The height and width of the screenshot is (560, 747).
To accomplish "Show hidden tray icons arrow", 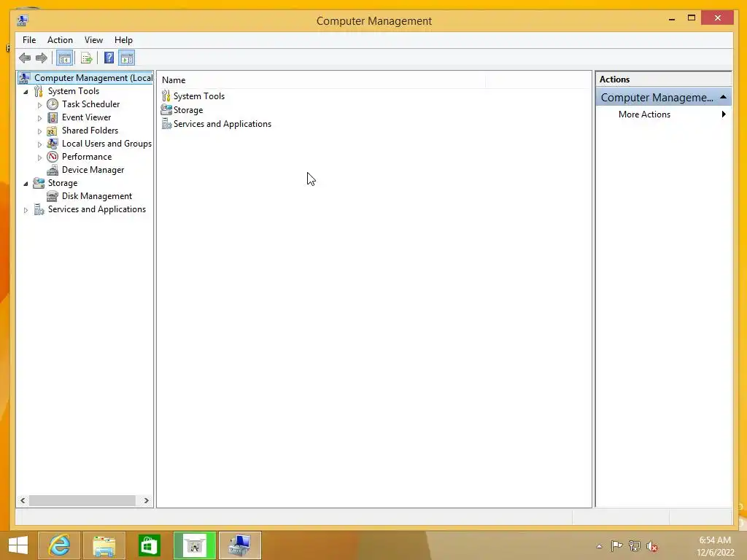I will tap(600, 546).
